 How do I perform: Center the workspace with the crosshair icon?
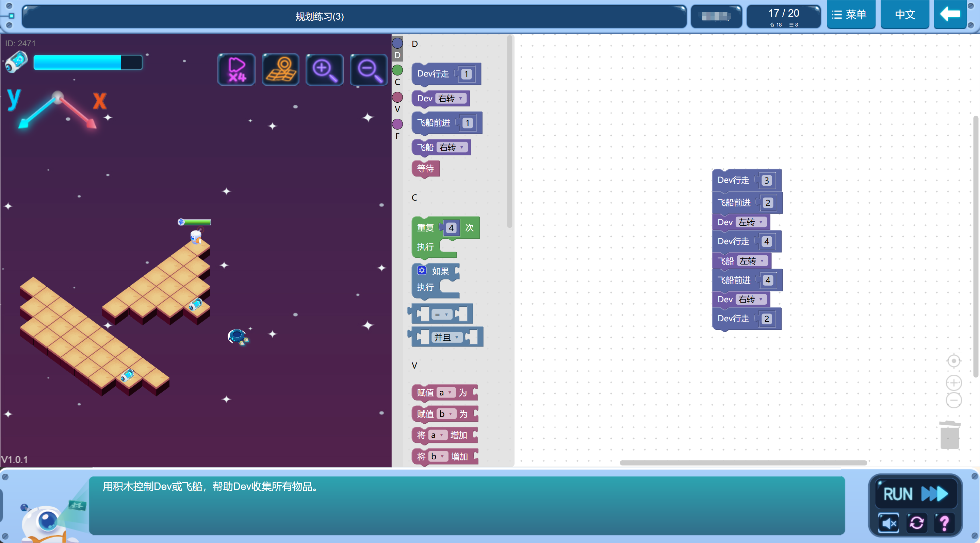(953, 361)
